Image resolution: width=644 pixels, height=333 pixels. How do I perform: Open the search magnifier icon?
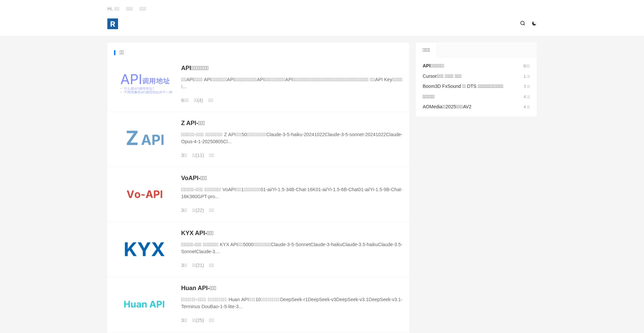523,23
